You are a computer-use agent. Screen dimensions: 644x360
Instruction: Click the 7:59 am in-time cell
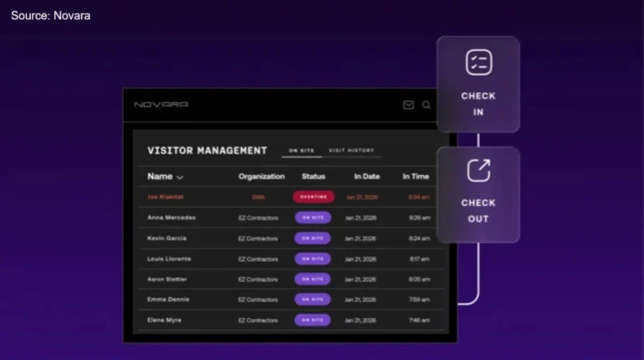tap(419, 300)
